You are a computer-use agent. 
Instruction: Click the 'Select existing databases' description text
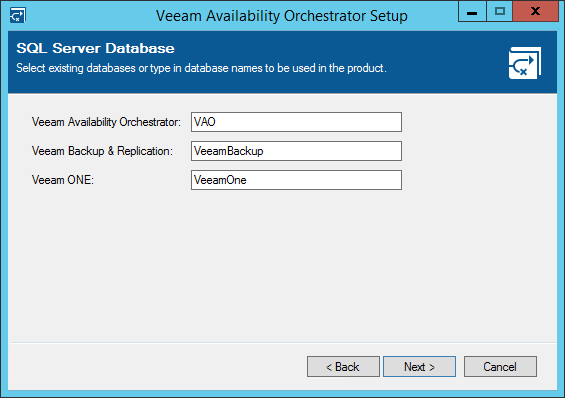point(201,68)
